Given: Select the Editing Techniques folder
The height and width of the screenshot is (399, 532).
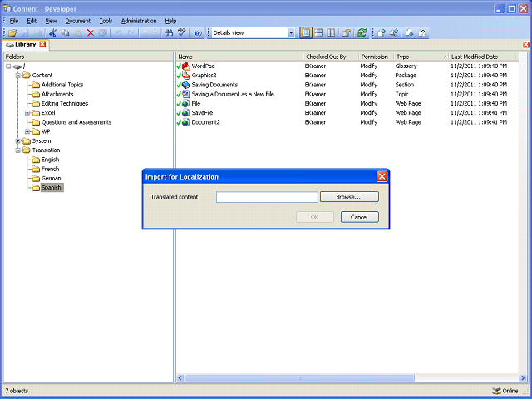Looking at the screenshot, I should click(65, 103).
